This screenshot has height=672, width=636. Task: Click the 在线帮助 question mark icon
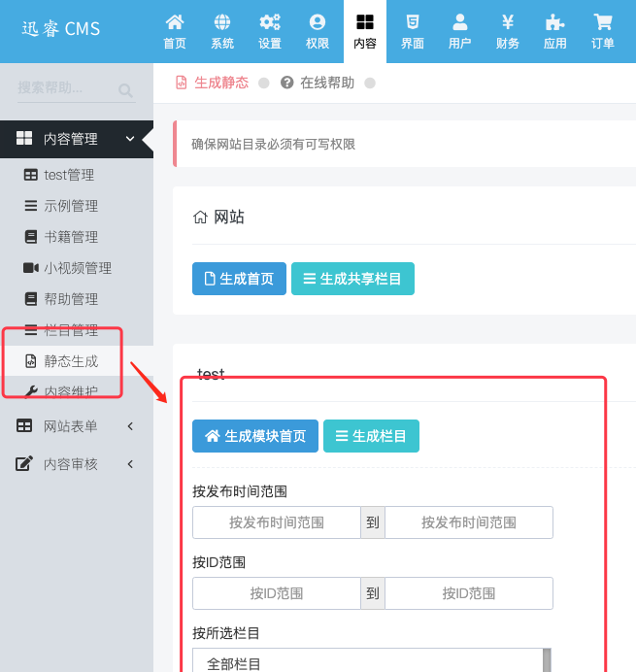click(286, 83)
